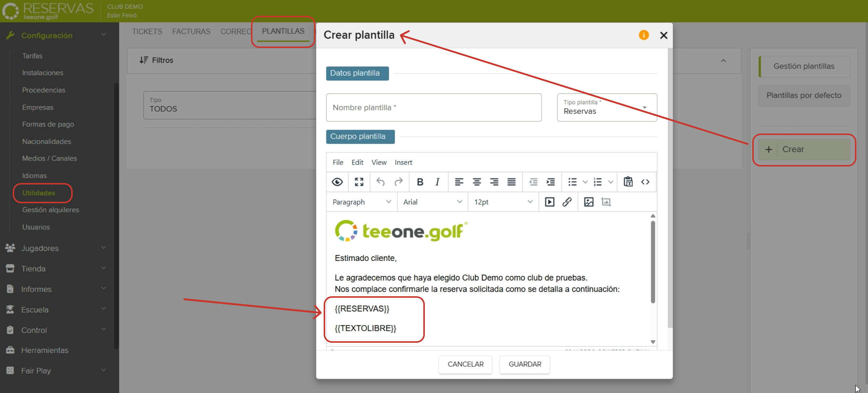Open the Insert menu in the editor
868x393 pixels.
click(x=403, y=162)
